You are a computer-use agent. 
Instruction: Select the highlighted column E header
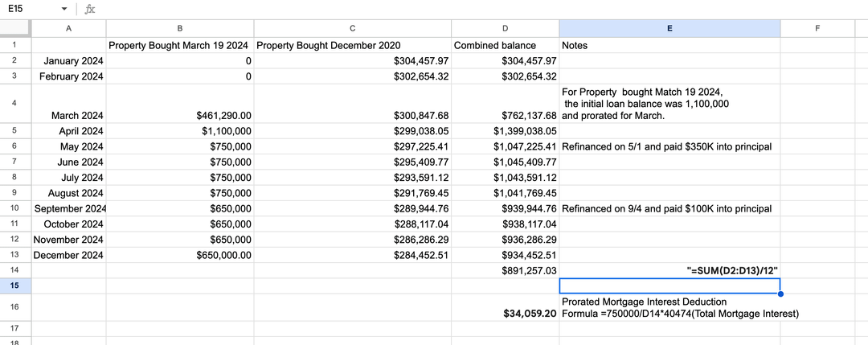coord(669,28)
